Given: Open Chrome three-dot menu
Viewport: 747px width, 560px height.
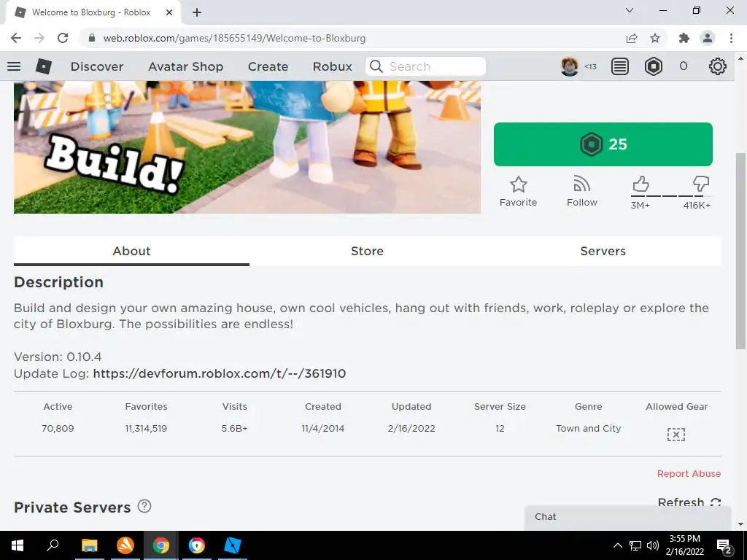Looking at the screenshot, I should point(731,38).
